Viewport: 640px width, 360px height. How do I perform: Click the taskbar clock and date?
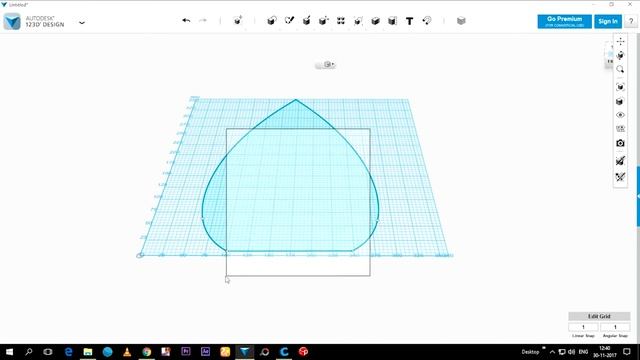point(604,351)
